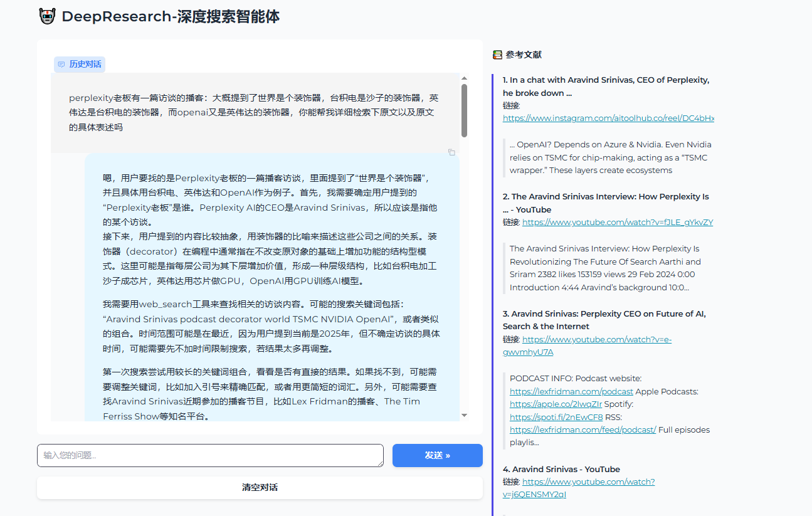Click the DeepResearch robot logo icon
This screenshot has width=812, height=516.
pos(47,16)
